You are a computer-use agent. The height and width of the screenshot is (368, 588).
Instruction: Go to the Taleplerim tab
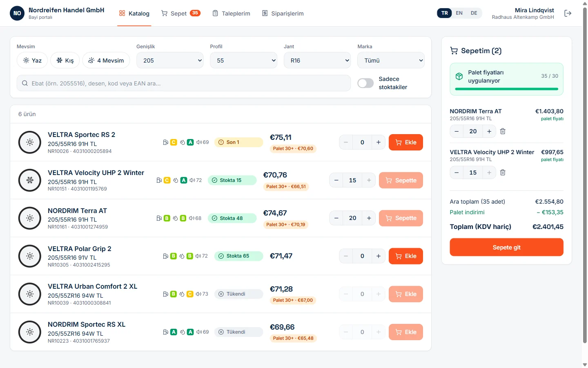point(231,13)
